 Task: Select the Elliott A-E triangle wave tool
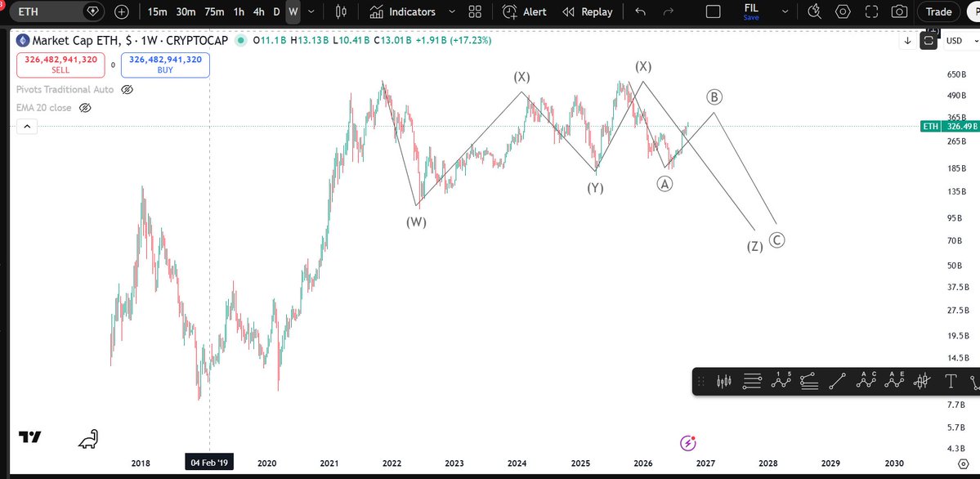pyautogui.click(x=894, y=381)
